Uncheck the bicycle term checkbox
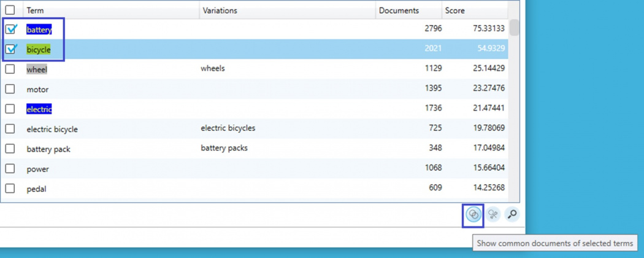 pyautogui.click(x=10, y=49)
